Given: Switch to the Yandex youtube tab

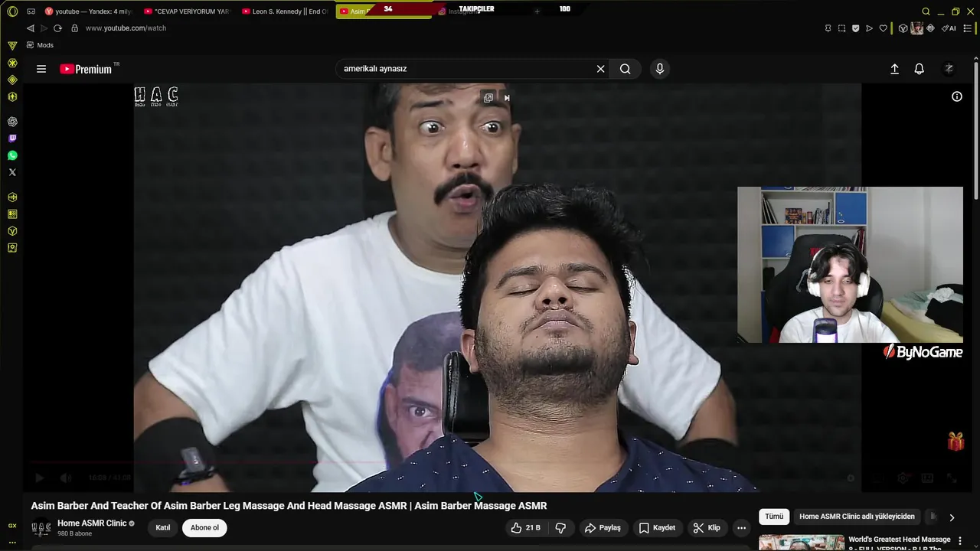Looking at the screenshot, I should [x=88, y=11].
